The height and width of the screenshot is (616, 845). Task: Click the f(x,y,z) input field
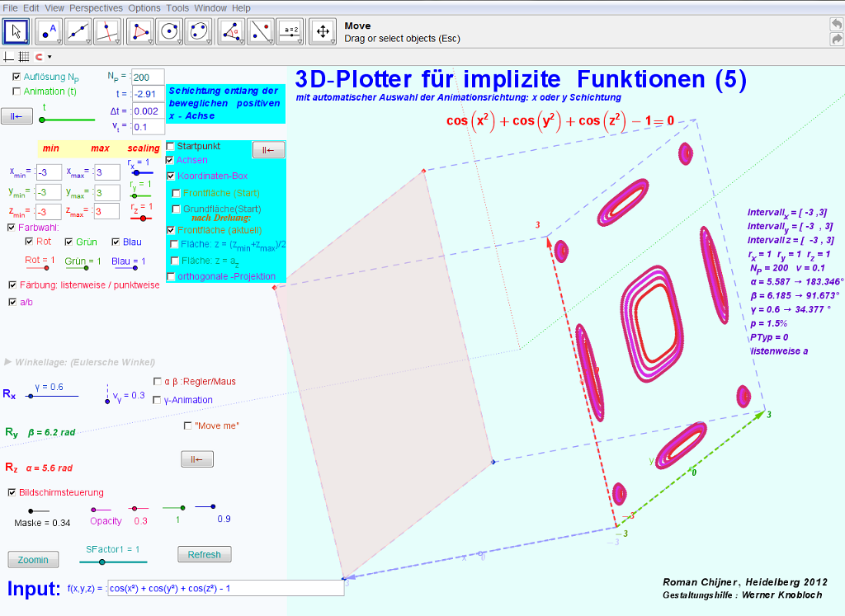click(224, 589)
